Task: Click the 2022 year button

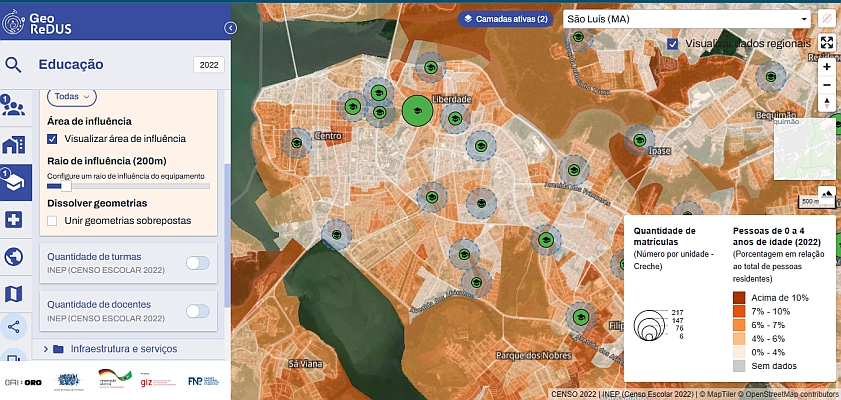Action: [209, 65]
